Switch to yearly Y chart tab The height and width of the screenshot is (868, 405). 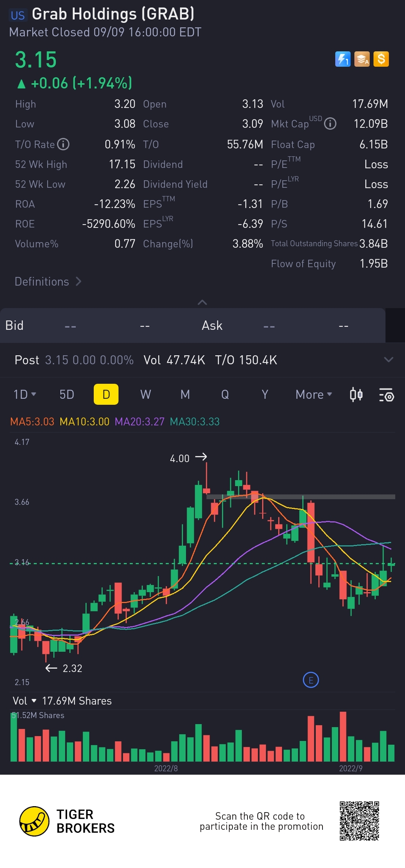265,394
